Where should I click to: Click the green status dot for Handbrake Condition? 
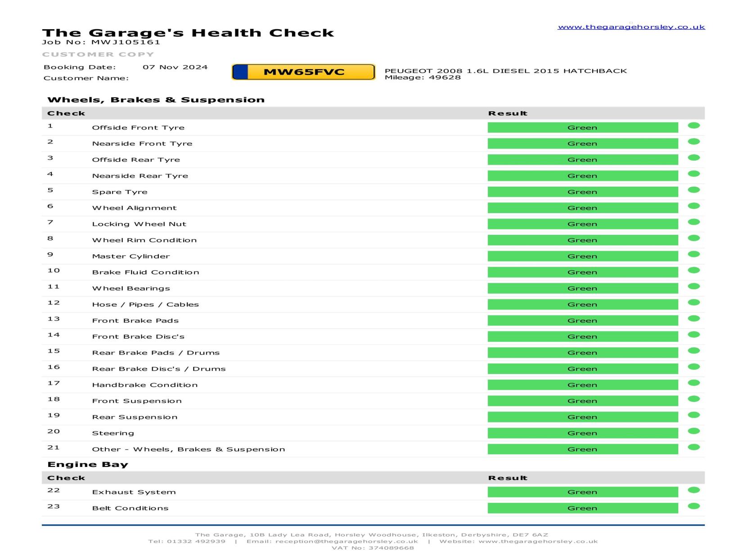pyautogui.click(x=693, y=383)
